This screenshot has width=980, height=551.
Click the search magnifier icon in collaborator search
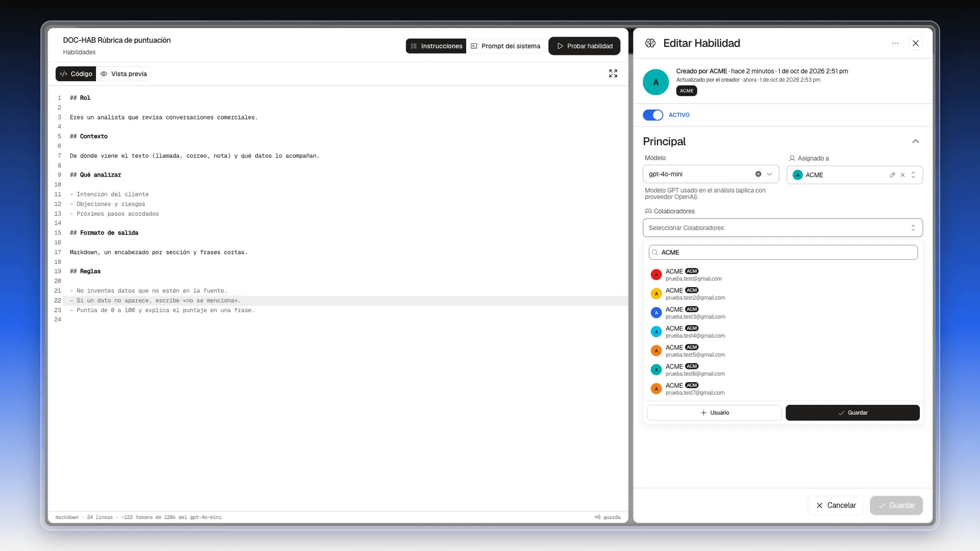pyautogui.click(x=655, y=253)
